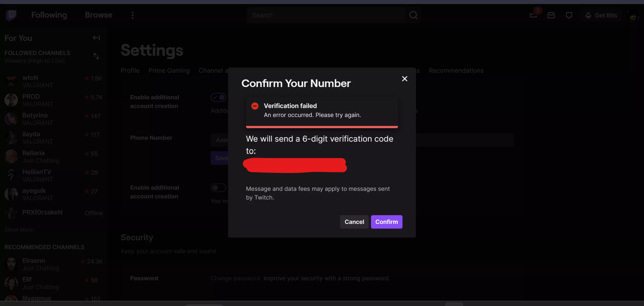Image resolution: width=644 pixels, height=306 pixels.
Task: Disable the first additional account creation toggle
Action: pyautogui.click(x=218, y=97)
